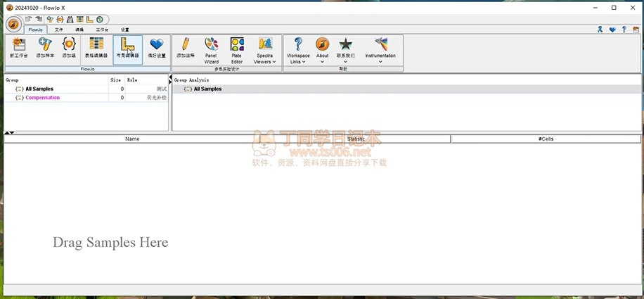Click redo hand icon in quick access toolbar
Viewport: 644px width, 299px height.
39,19
